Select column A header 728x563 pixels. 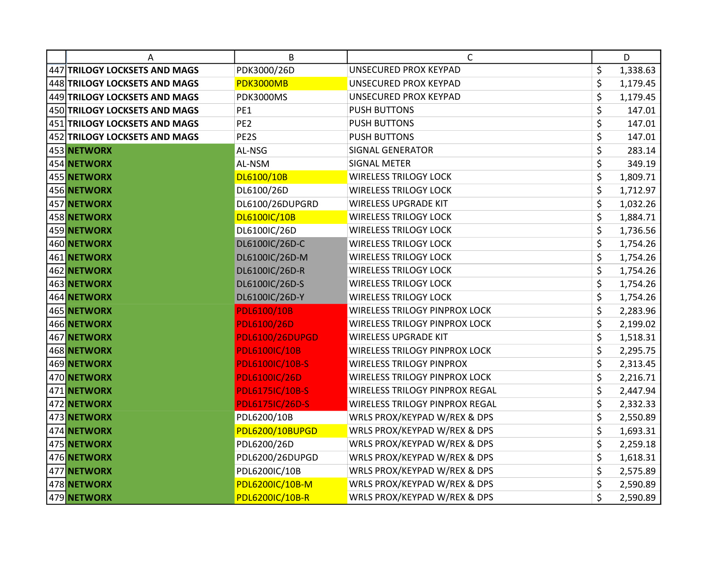[150, 57]
